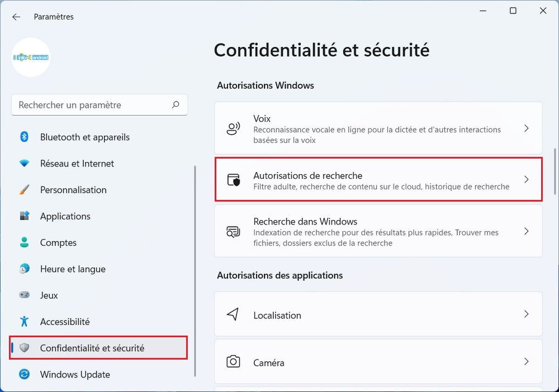Open the Applications settings section
This screenshot has height=392, width=559.
pyautogui.click(x=65, y=216)
